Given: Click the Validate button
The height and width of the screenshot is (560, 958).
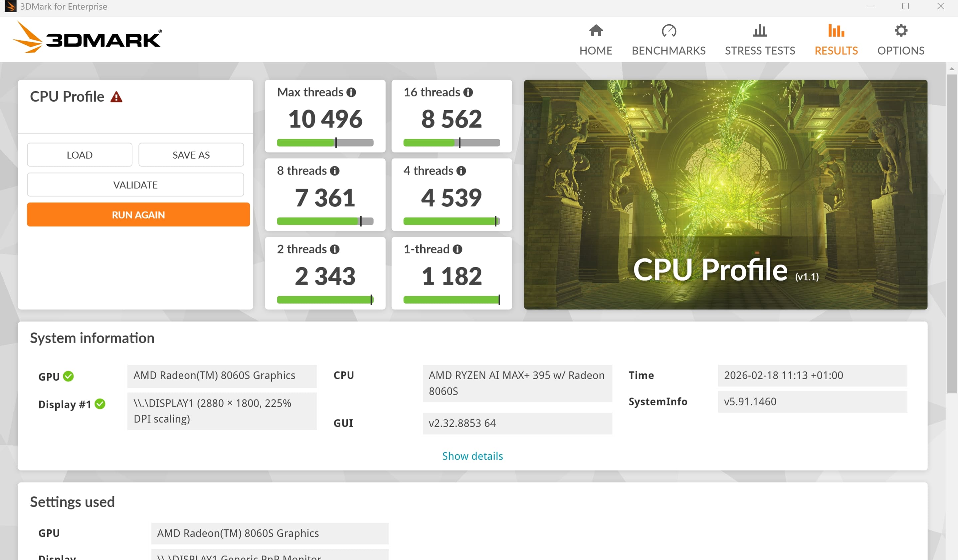Looking at the screenshot, I should coord(135,185).
